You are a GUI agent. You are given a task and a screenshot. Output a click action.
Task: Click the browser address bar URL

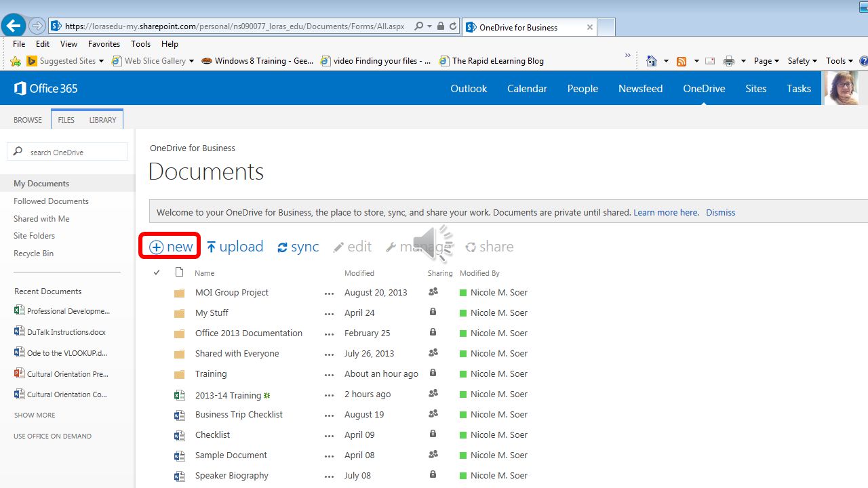(235, 26)
